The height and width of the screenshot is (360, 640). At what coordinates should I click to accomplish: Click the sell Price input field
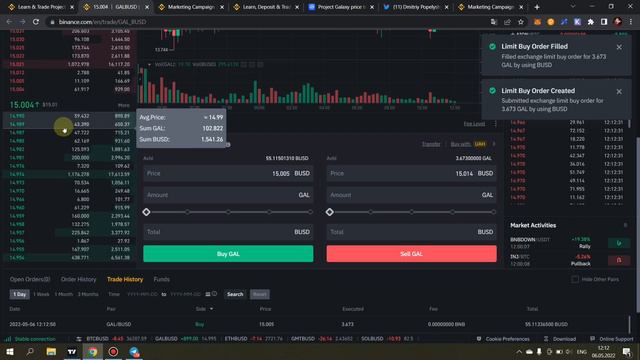click(411, 173)
